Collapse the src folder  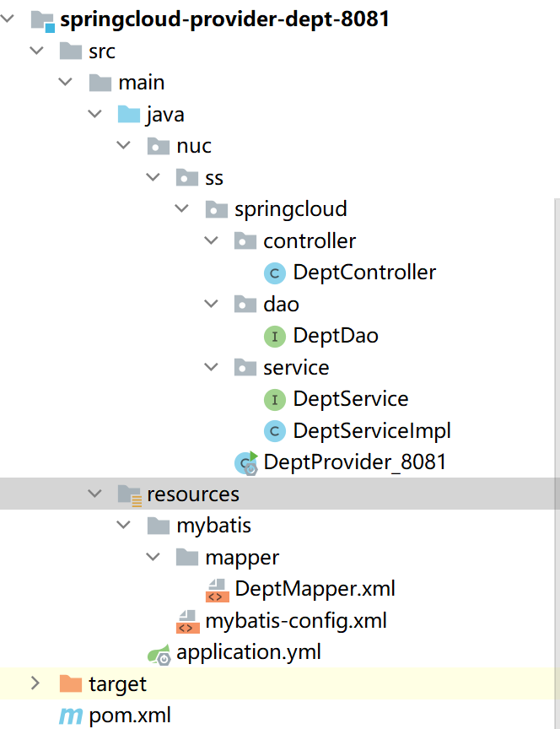point(37,51)
